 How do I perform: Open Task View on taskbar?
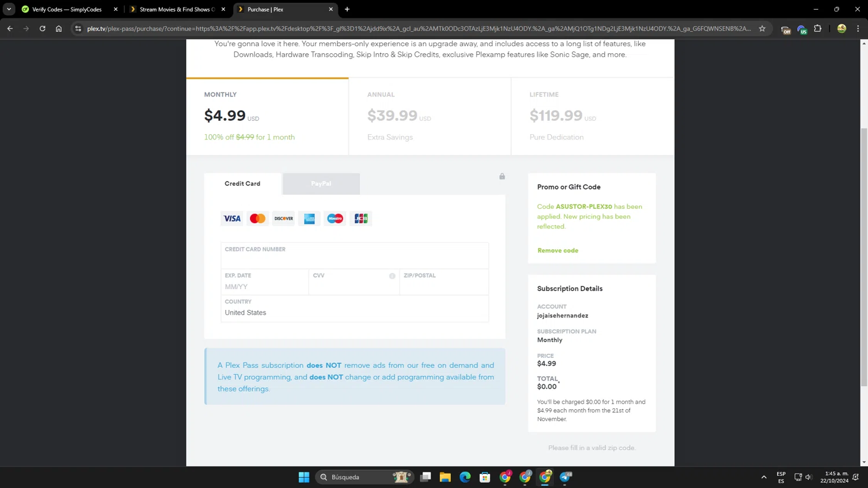click(x=425, y=477)
